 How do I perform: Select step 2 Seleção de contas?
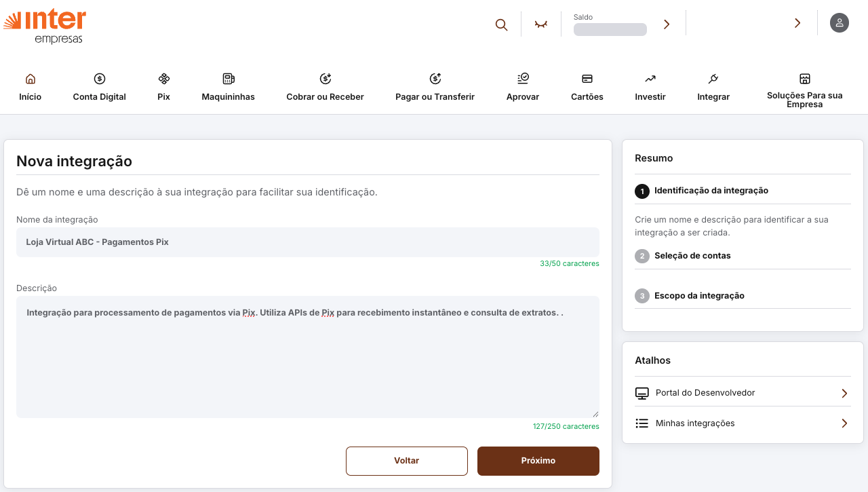coord(692,256)
